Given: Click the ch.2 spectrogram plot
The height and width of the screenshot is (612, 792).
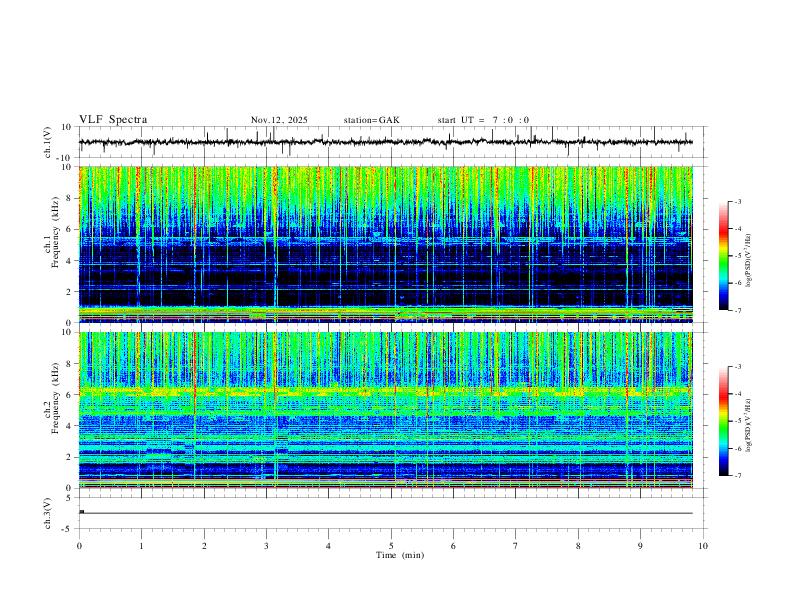Looking at the screenshot, I should tap(386, 410).
